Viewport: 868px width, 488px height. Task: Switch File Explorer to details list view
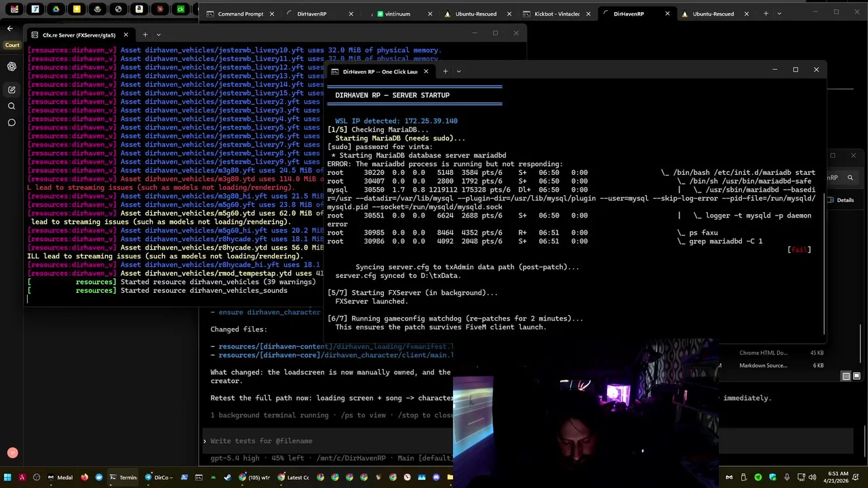point(846,376)
